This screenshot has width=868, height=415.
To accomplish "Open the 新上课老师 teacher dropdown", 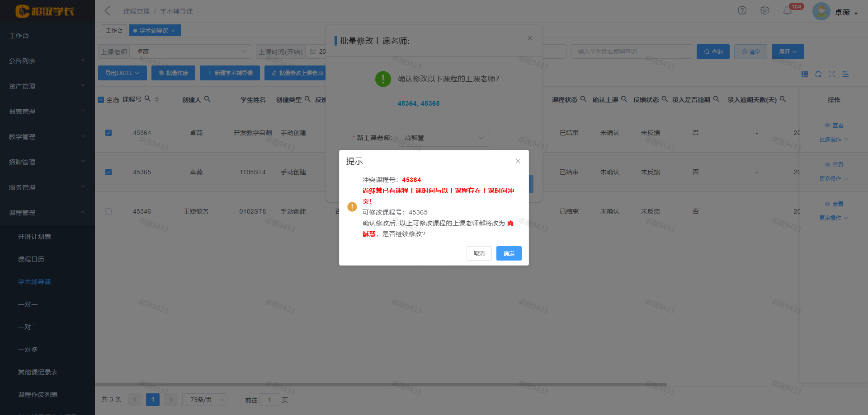I will (x=442, y=138).
